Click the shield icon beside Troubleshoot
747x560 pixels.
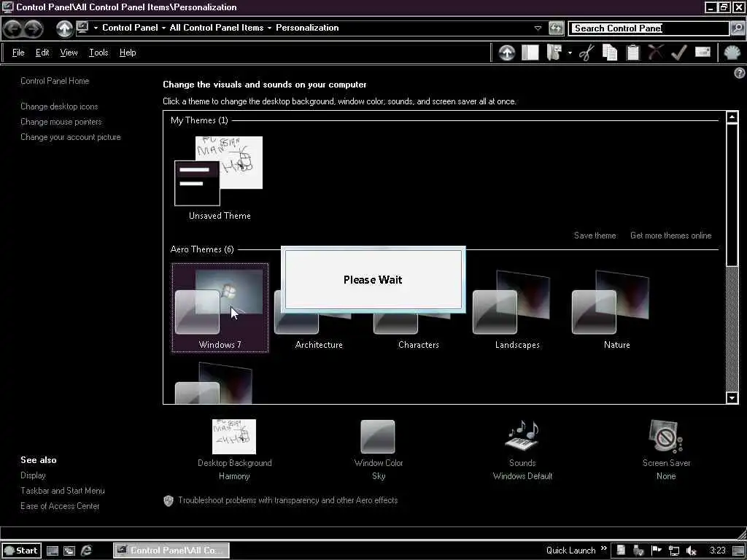coord(169,501)
